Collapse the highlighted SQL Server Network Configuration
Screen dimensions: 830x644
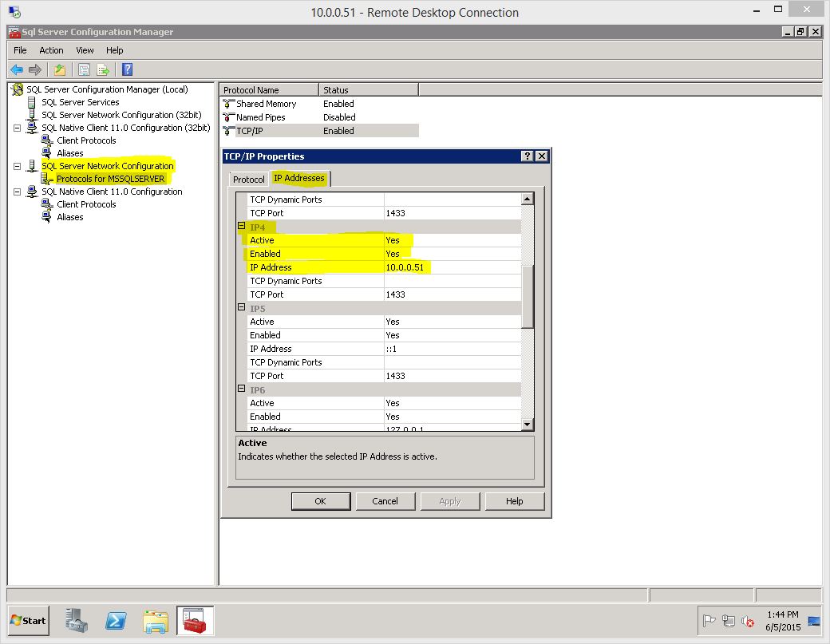point(17,166)
